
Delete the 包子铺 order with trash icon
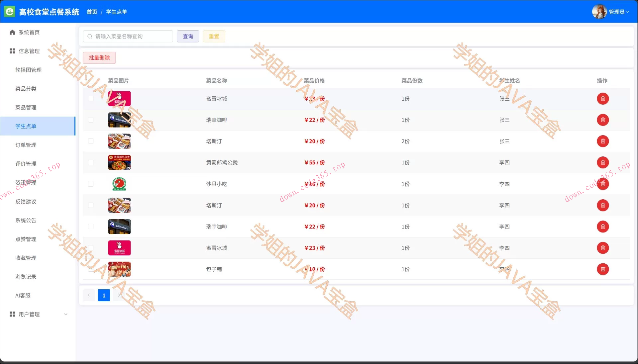[x=603, y=269]
